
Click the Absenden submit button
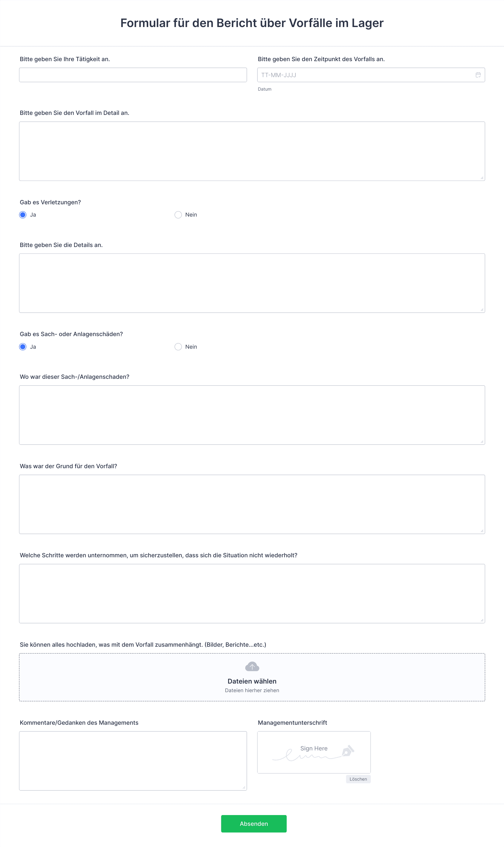[254, 824]
